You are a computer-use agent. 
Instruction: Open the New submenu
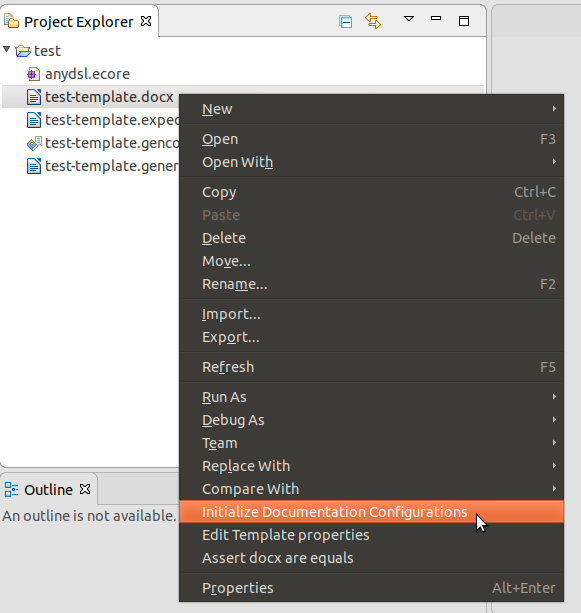coord(371,109)
